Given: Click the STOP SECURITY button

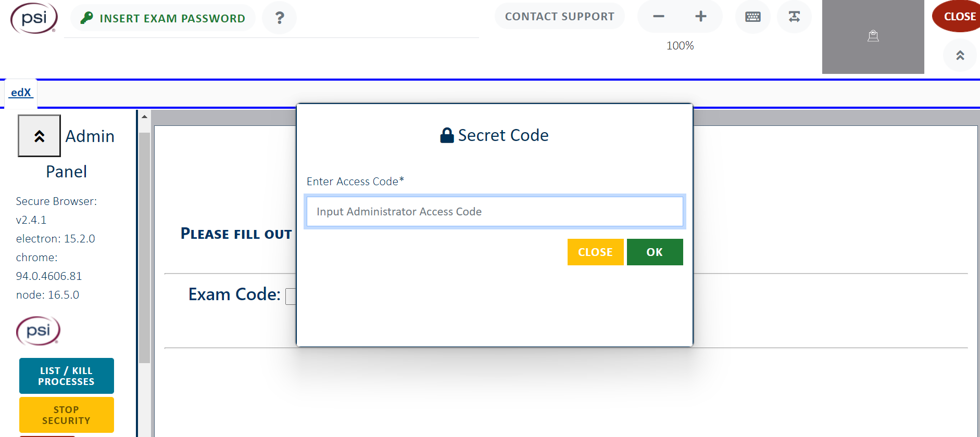Looking at the screenshot, I should [x=66, y=415].
